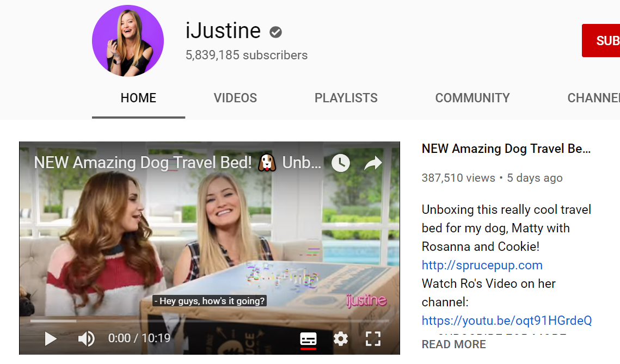Open the sprucepup.com link

482,265
